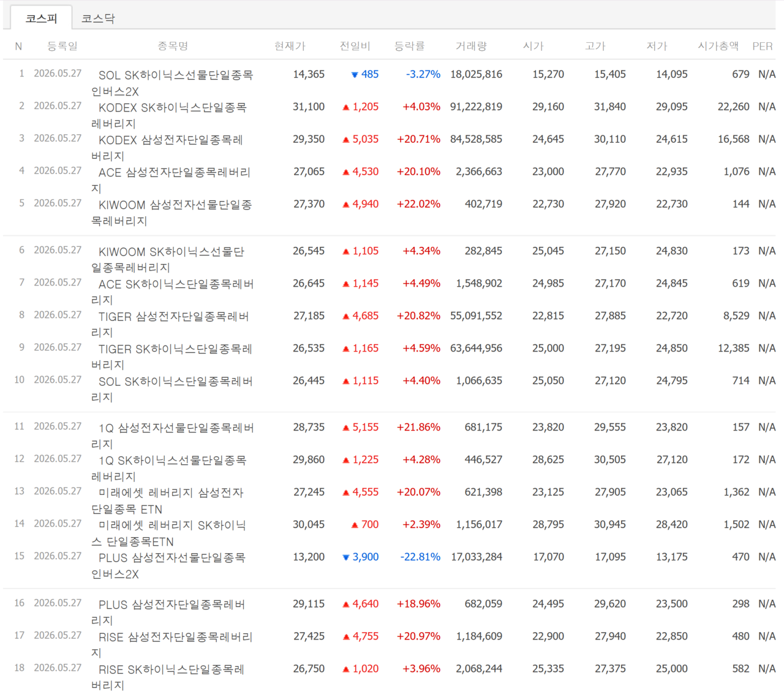Switch to the 코스피 tab
The width and height of the screenshot is (784, 694).
pyautogui.click(x=41, y=18)
